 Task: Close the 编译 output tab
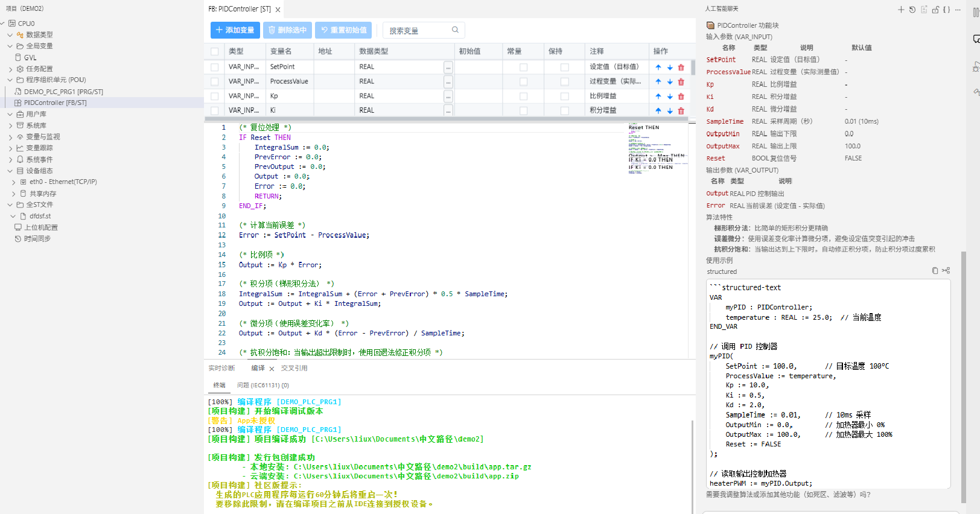(272, 369)
